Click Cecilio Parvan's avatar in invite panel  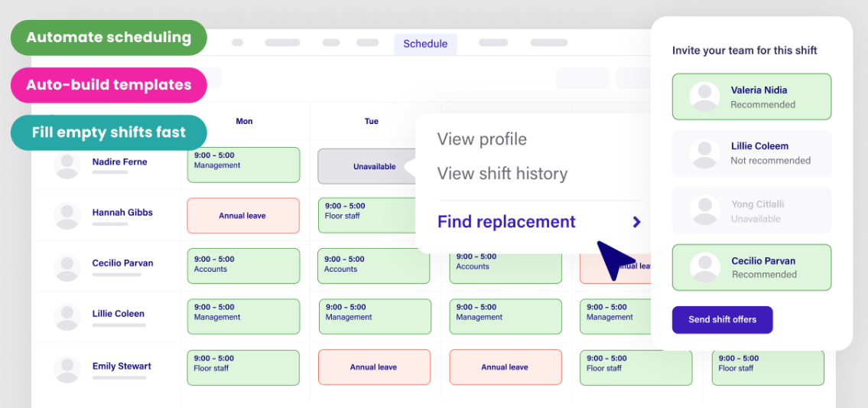[x=704, y=267]
